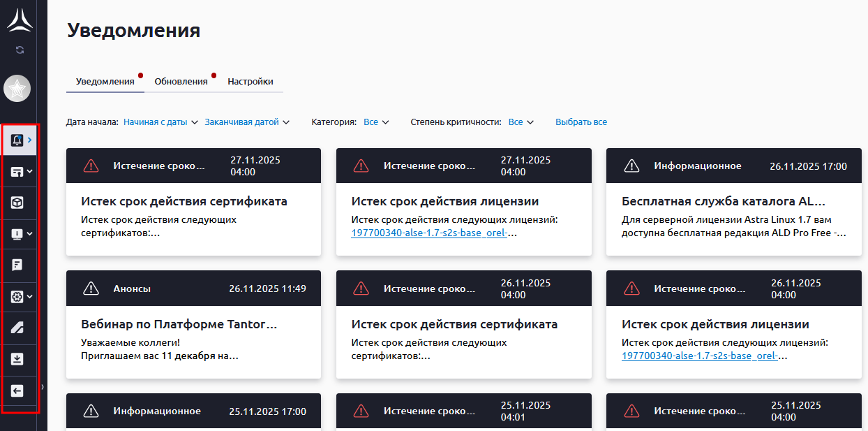Image resolution: width=868 pixels, height=431 pixels.
Task: Click the "Выбрать все" link
Action: pyautogui.click(x=581, y=122)
